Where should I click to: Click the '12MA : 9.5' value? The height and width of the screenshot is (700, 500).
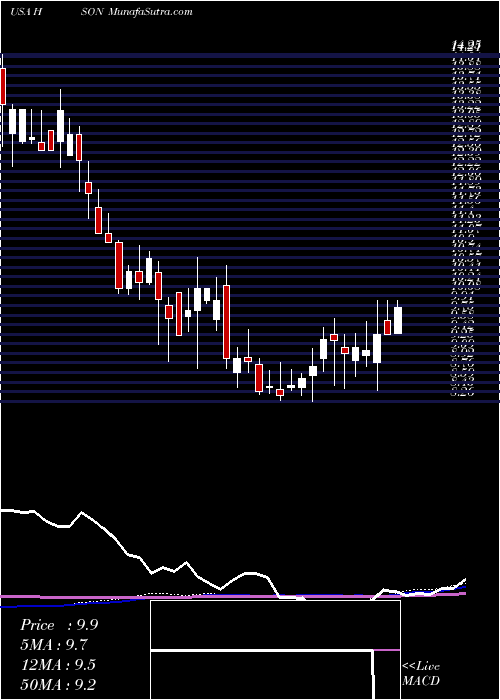[x=58, y=665]
